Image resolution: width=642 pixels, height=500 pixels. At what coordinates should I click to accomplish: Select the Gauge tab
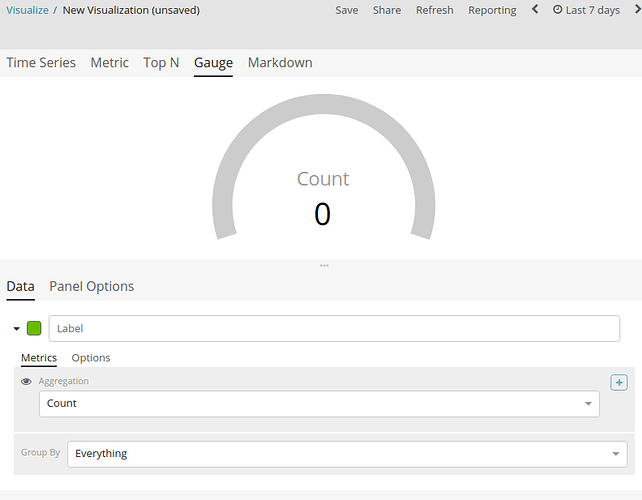pos(213,63)
